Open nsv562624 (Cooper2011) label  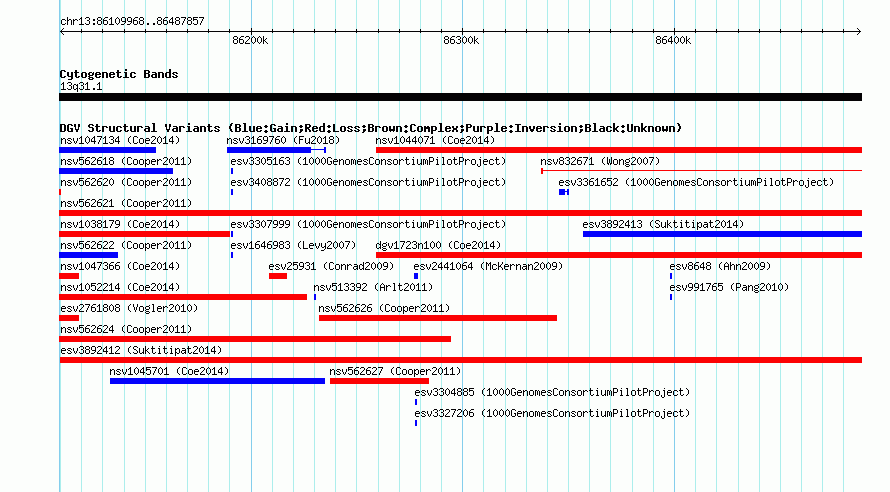[x=126, y=329]
